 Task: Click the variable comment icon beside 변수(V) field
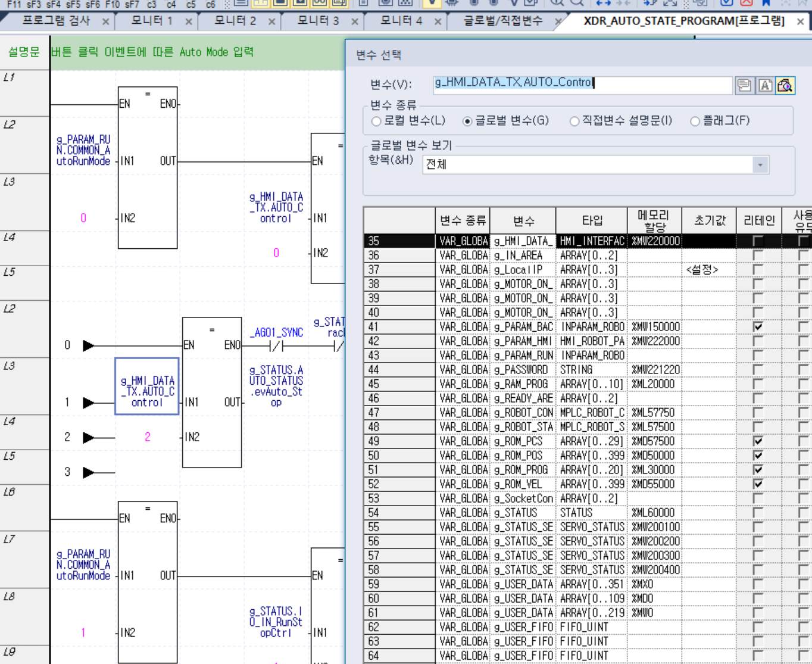pyautogui.click(x=744, y=86)
